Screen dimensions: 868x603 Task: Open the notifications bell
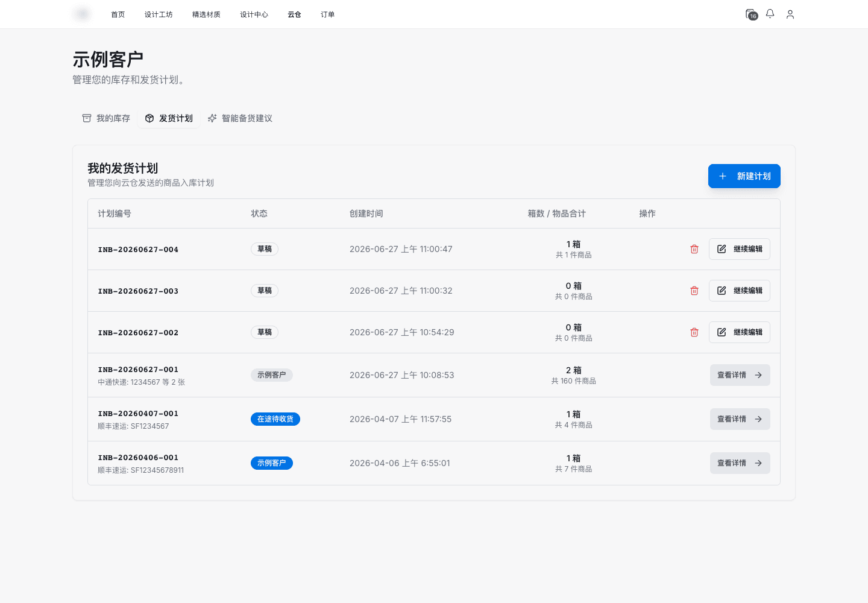point(770,14)
